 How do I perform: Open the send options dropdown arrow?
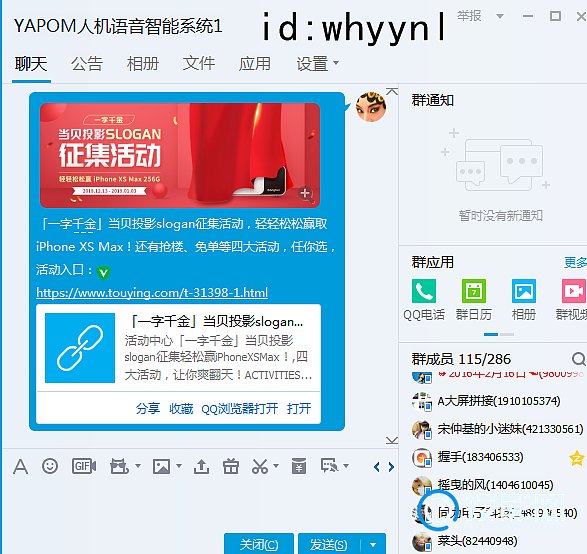(373, 544)
